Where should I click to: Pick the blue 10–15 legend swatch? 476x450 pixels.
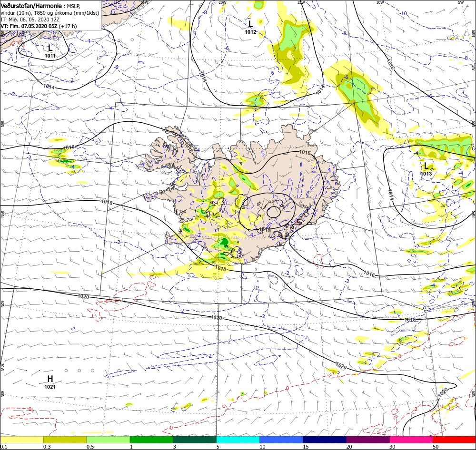(281, 440)
